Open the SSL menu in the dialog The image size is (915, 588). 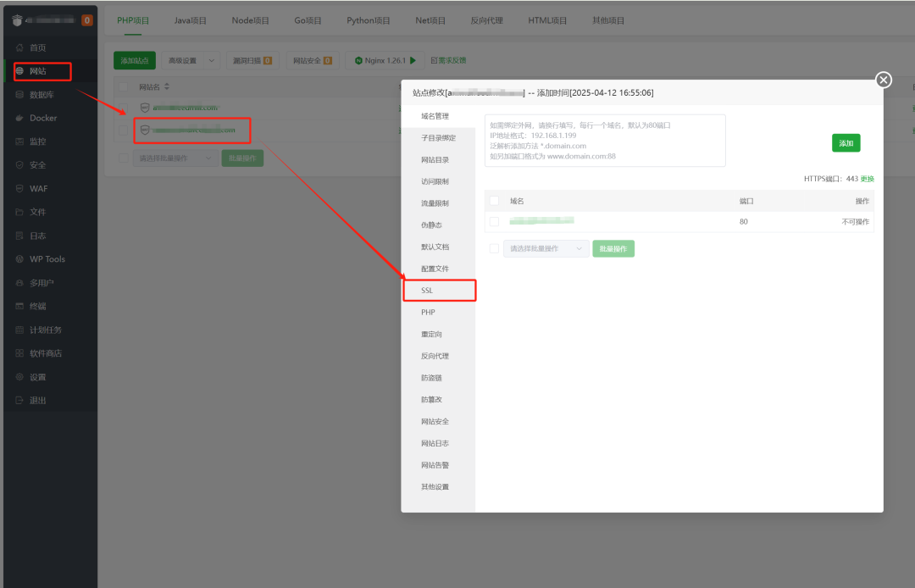coord(439,290)
